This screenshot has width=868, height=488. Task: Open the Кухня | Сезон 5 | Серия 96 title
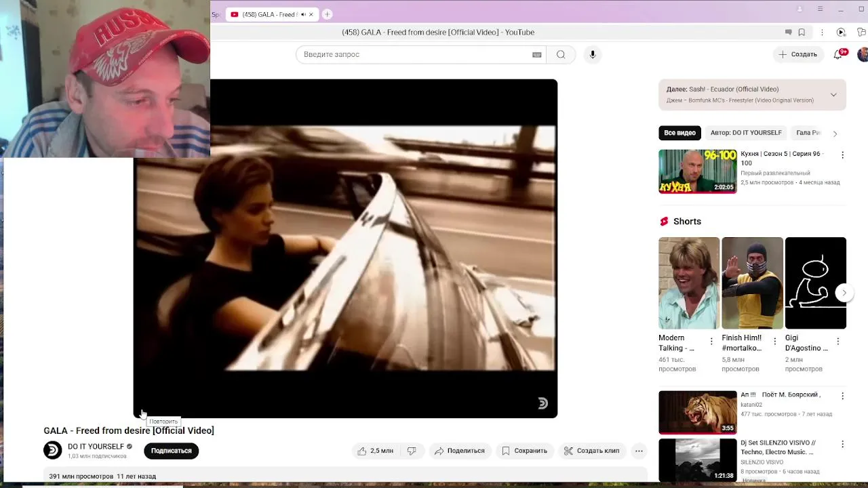781,159
